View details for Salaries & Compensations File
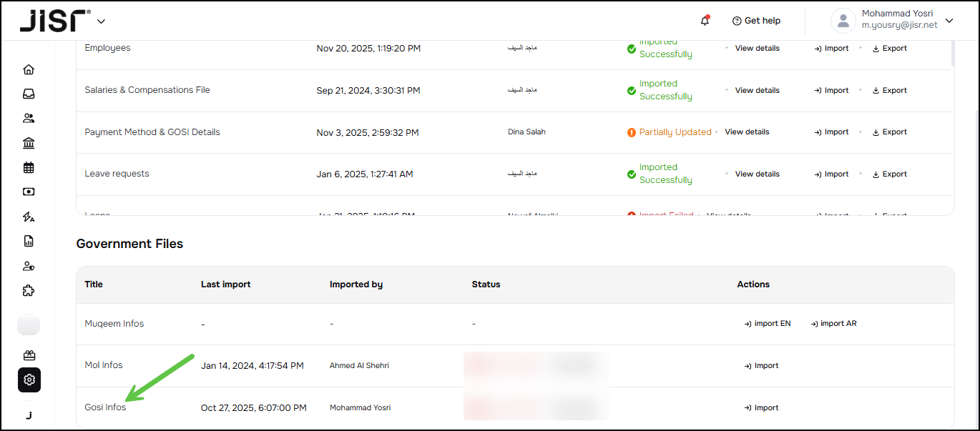The height and width of the screenshot is (431, 980). click(x=757, y=91)
